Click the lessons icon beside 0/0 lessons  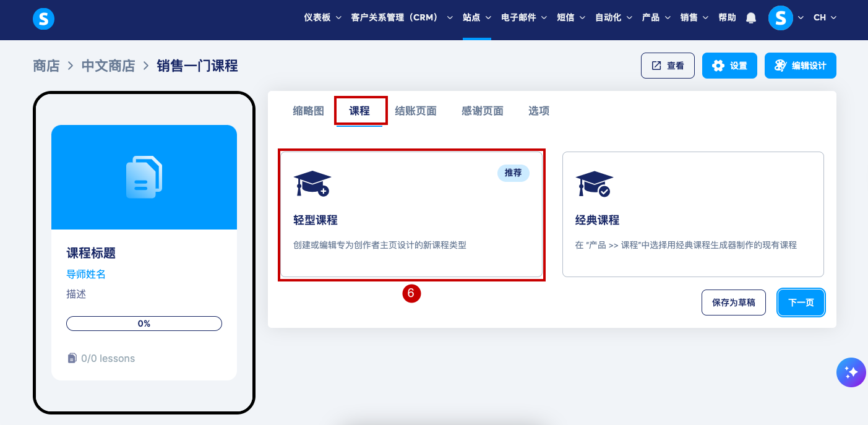(72, 358)
